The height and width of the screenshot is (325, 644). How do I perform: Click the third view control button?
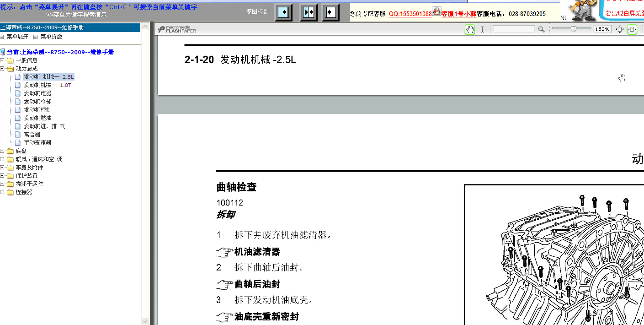tap(330, 12)
